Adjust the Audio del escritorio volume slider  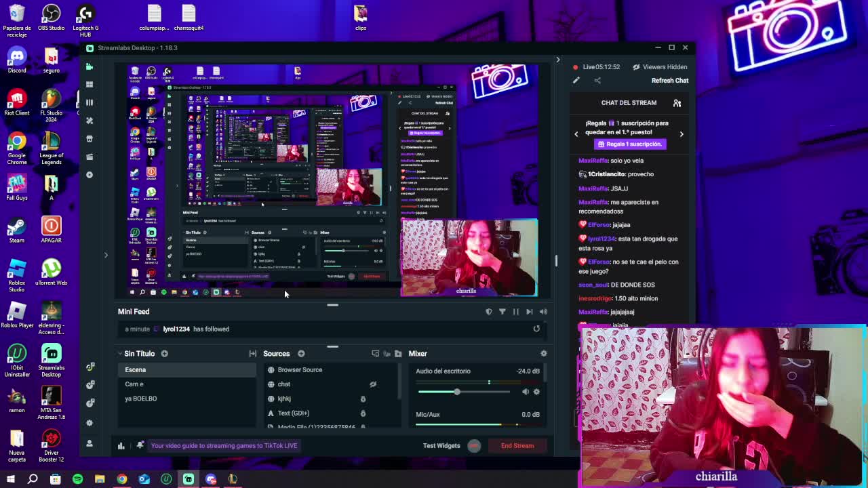click(x=464, y=392)
